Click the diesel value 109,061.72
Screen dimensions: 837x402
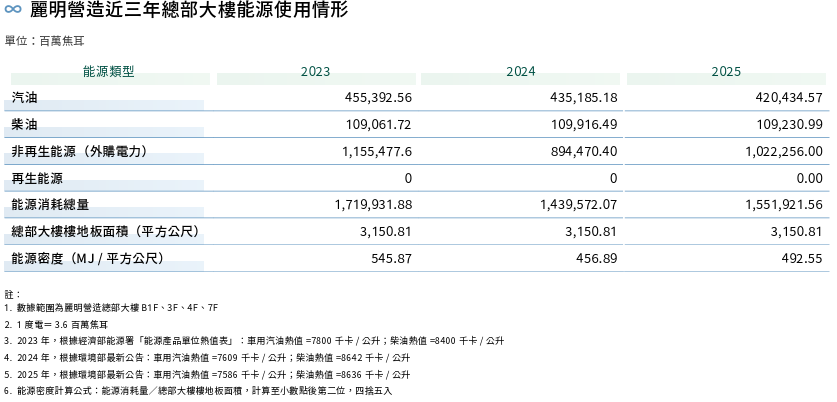click(378, 124)
